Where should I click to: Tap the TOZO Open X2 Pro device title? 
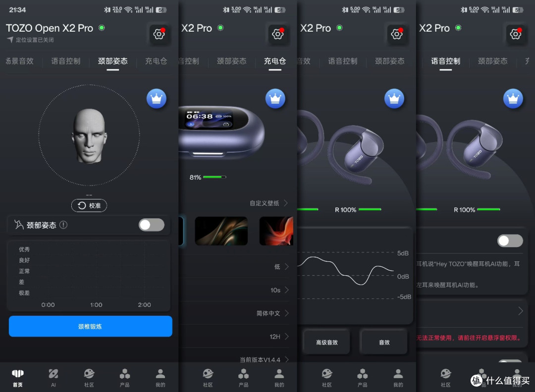[x=50, y=28]
